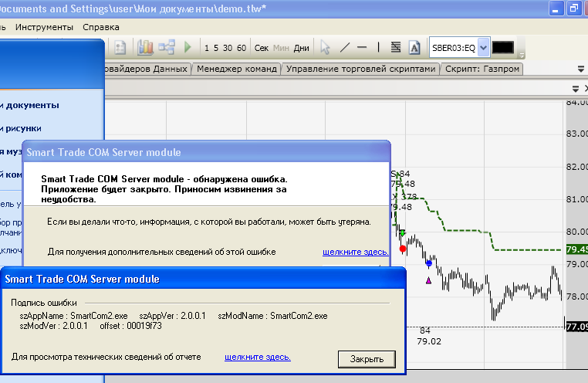The width and height of the screenshot is (588, 383).
Task: Click szModVer : 2.0.0.1 text
Action: 53,326
